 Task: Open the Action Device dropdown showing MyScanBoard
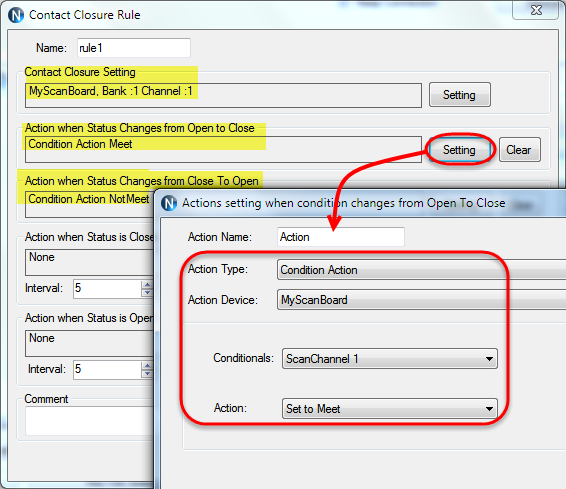coord(421,300)
